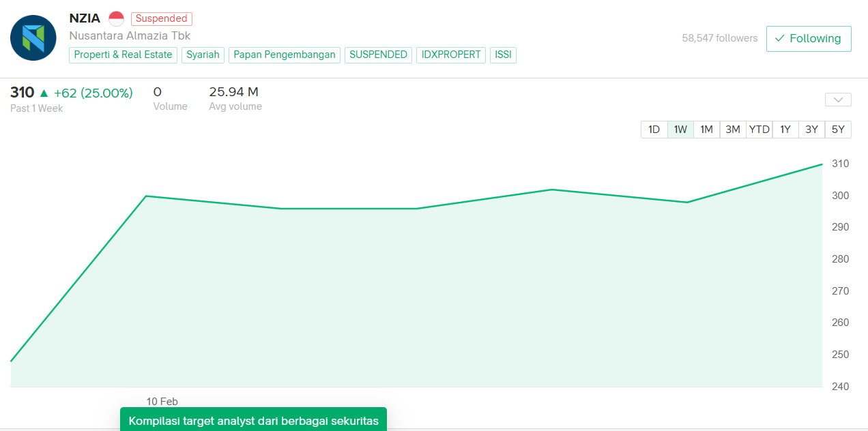Open the Papan Pengembangan tag
Image resolution: width=868 pixels, height=431 pixels.
tap(285, 55)
